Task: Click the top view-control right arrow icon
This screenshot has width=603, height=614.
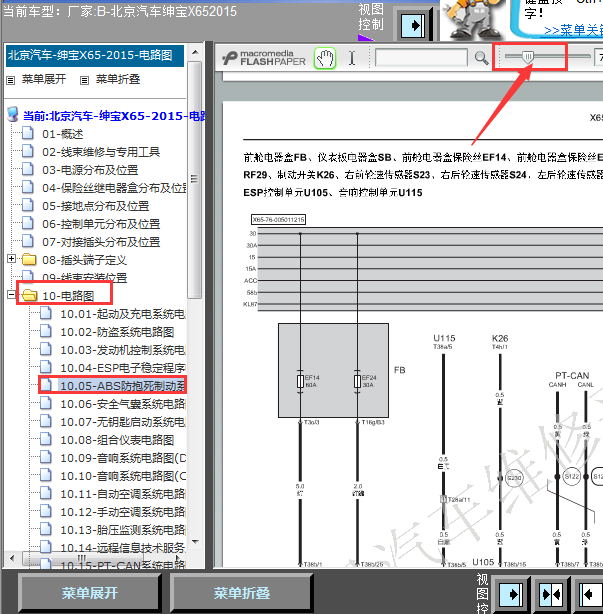Action: click(x=414, y=26)
